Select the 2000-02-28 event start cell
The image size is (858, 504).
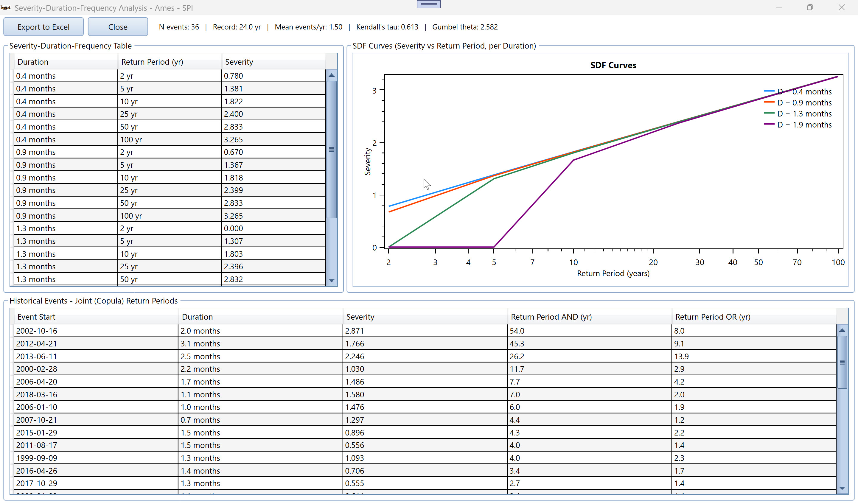pos(96,369)
